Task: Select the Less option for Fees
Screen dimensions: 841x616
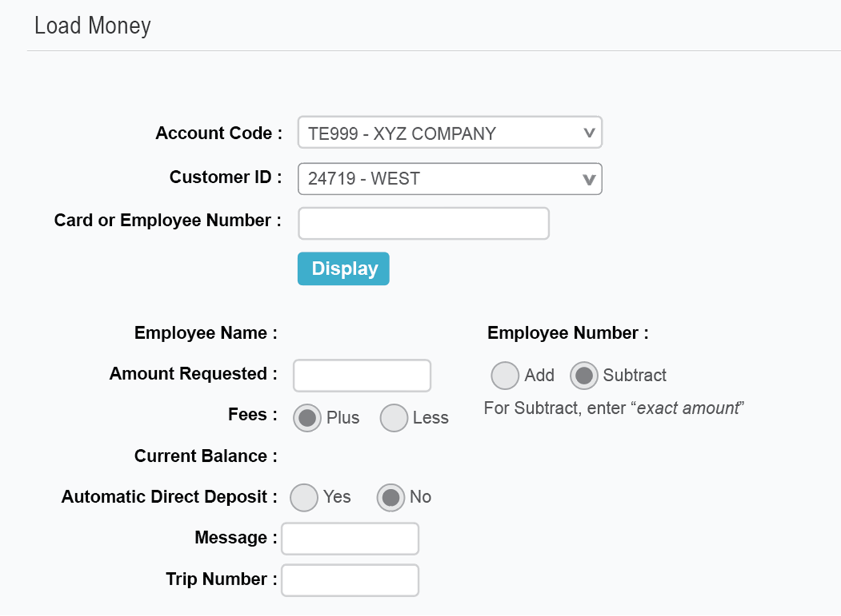Action: pyautogui.click(x=394, y=418)
